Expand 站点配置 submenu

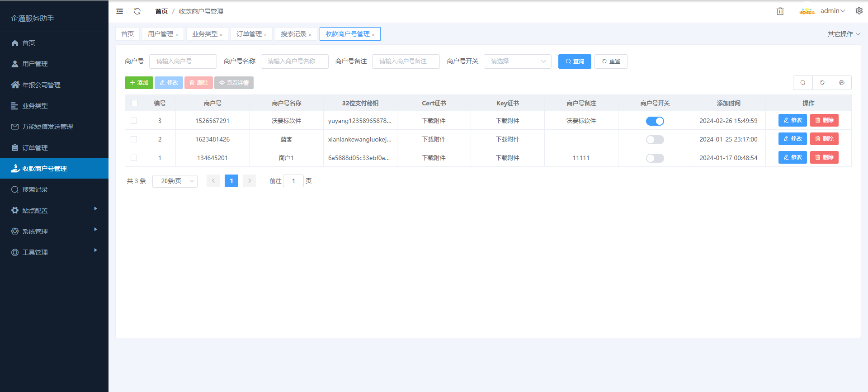click(x=54, y=211)
